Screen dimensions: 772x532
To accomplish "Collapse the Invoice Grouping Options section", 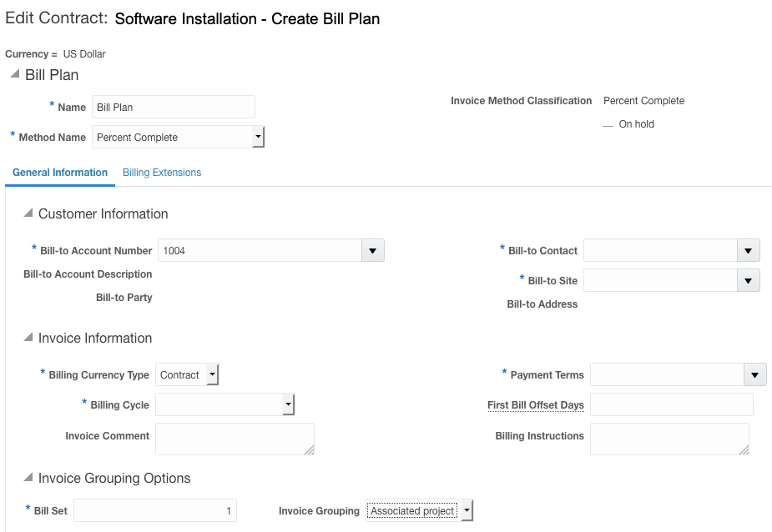I will 28,479.
